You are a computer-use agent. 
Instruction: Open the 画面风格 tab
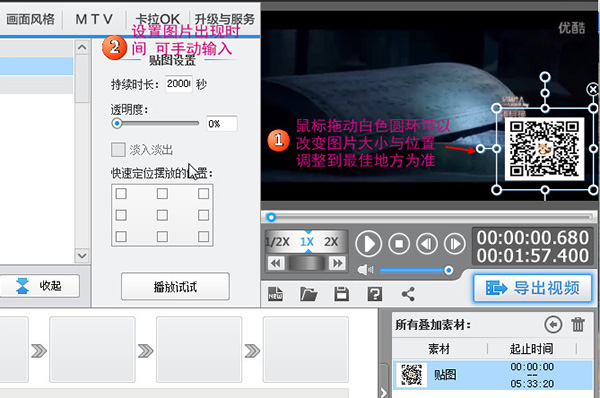31,19
